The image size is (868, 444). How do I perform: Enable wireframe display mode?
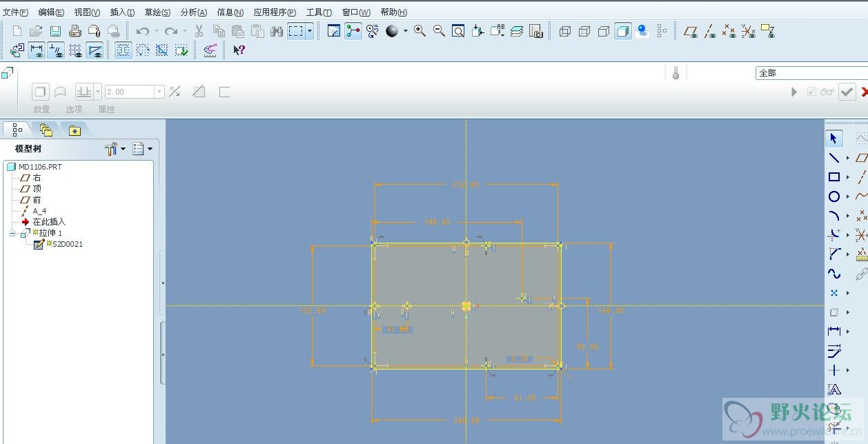point(565,31)
